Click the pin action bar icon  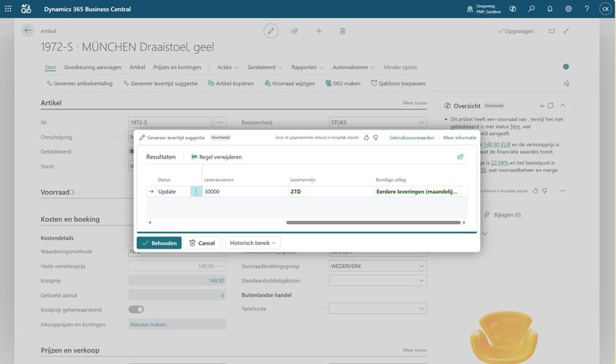click(566, 83)
